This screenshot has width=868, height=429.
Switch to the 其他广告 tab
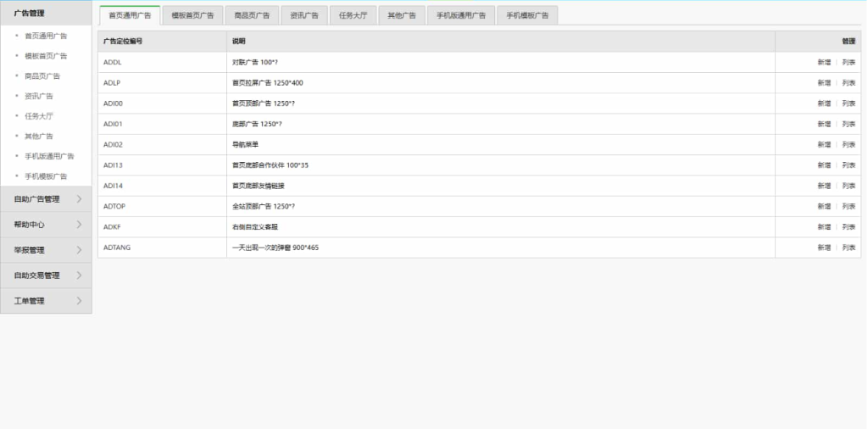[401, 15]
